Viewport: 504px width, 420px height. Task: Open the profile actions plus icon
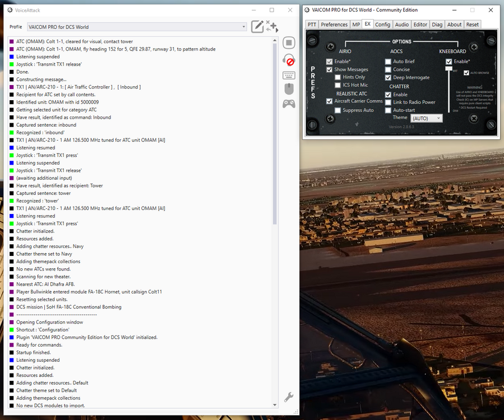[272, 26]
